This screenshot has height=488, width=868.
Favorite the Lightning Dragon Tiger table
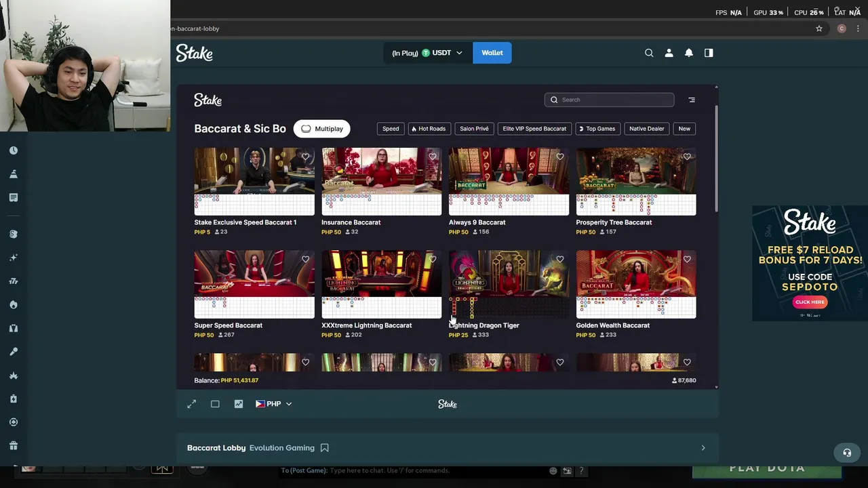tap(560, 259)
